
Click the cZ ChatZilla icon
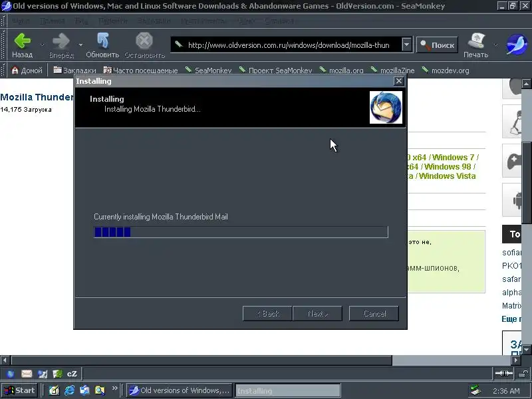(x=72, y=374)
